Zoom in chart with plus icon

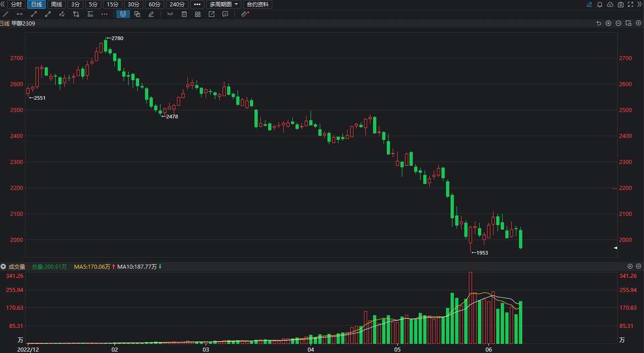608,23
